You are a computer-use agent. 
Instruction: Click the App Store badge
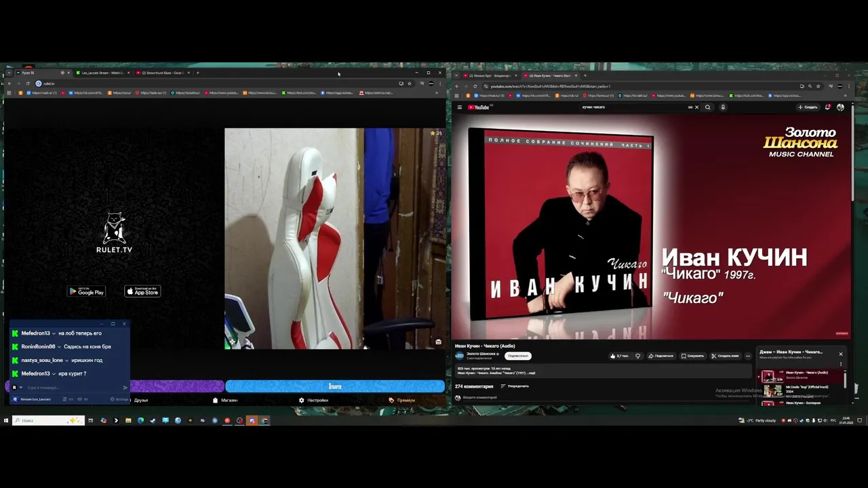click(142, 291)
